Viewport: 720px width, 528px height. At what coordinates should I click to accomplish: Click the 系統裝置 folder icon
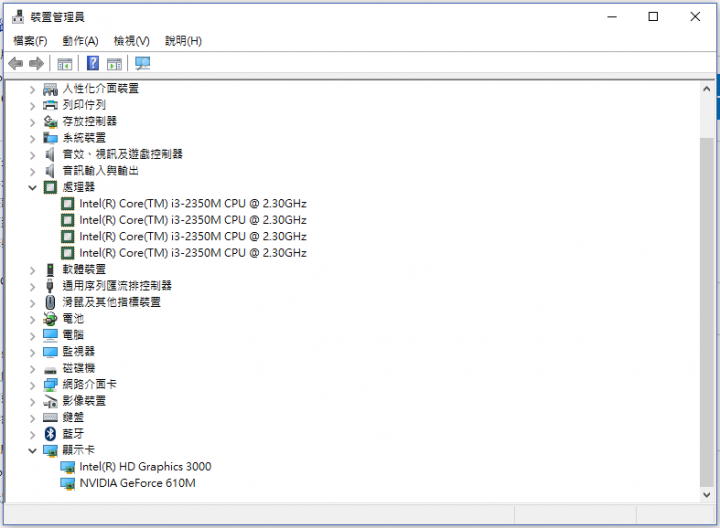click(50, 138)
